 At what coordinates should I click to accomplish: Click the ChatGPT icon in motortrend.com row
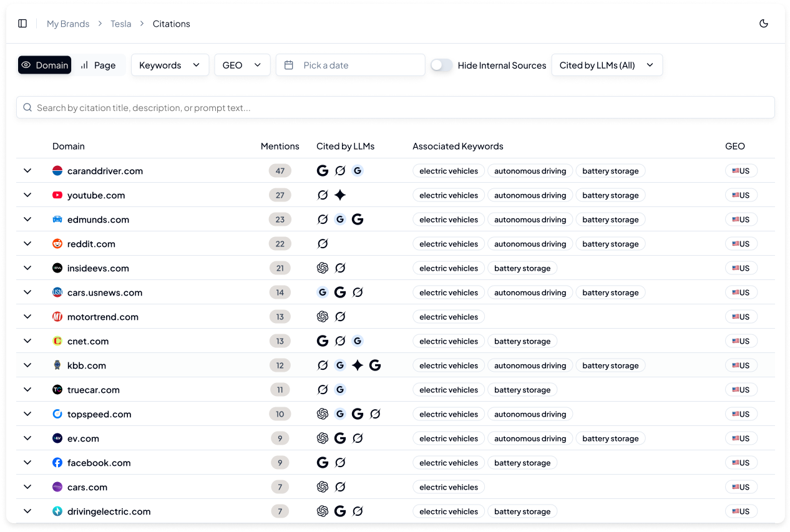(323, 317)
